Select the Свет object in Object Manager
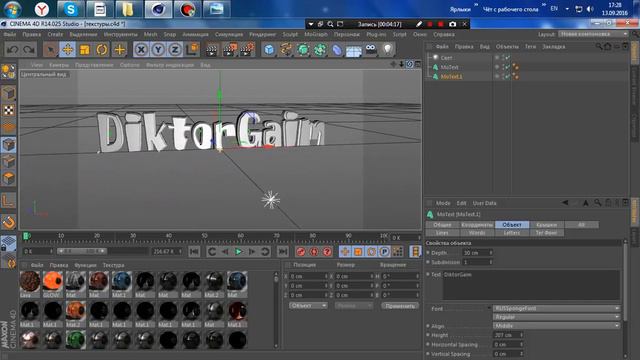 446,58
